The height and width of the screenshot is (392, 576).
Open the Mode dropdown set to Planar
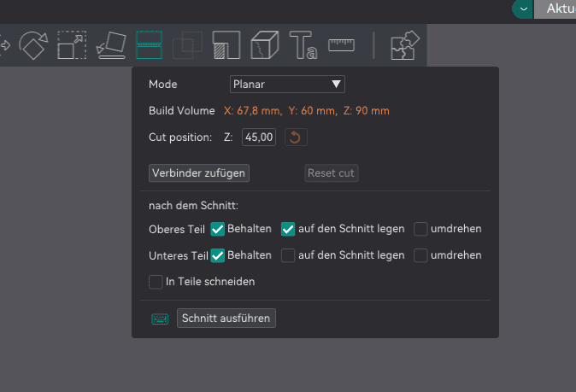287,84
